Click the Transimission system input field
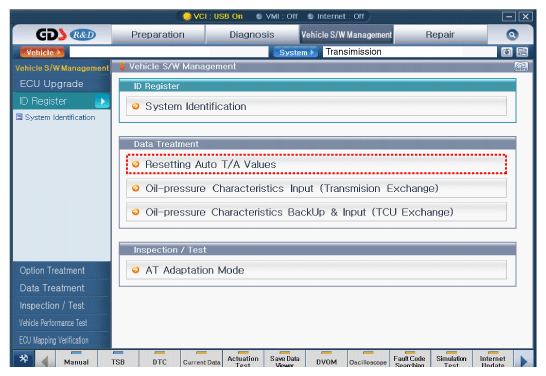The height and width of the screenshot is (376, 546). [x=410, y=52]
